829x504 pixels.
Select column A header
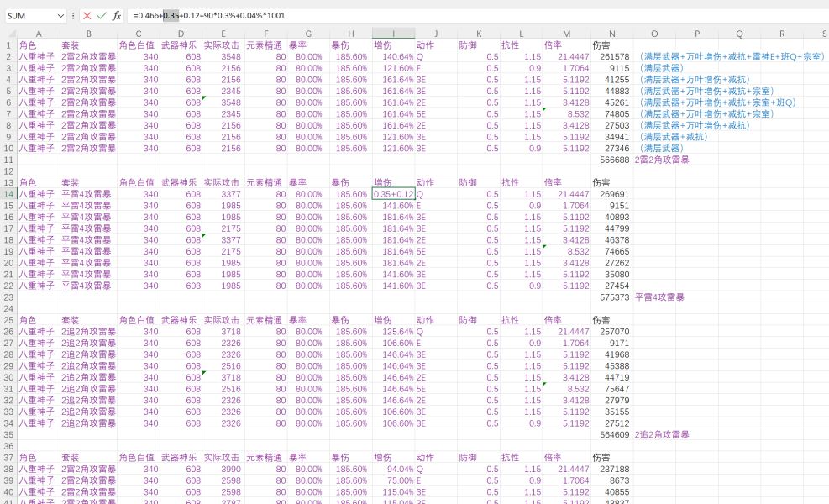click(x=39, y=34)
